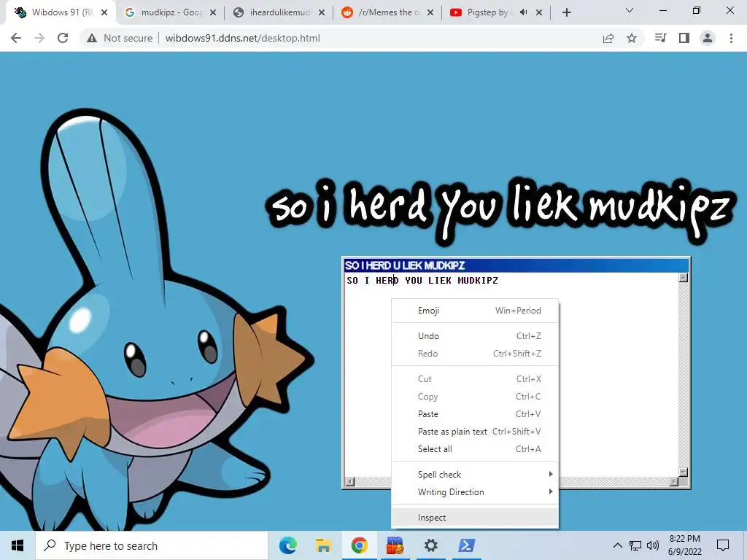Click the address bar URL wibdows91.ddns.net

click(x=242, y=38)
